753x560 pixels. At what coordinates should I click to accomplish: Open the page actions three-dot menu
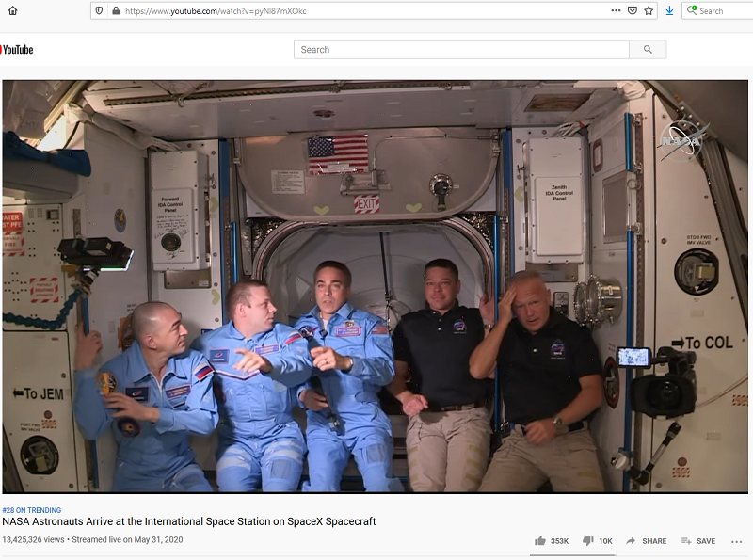point(616,10)
